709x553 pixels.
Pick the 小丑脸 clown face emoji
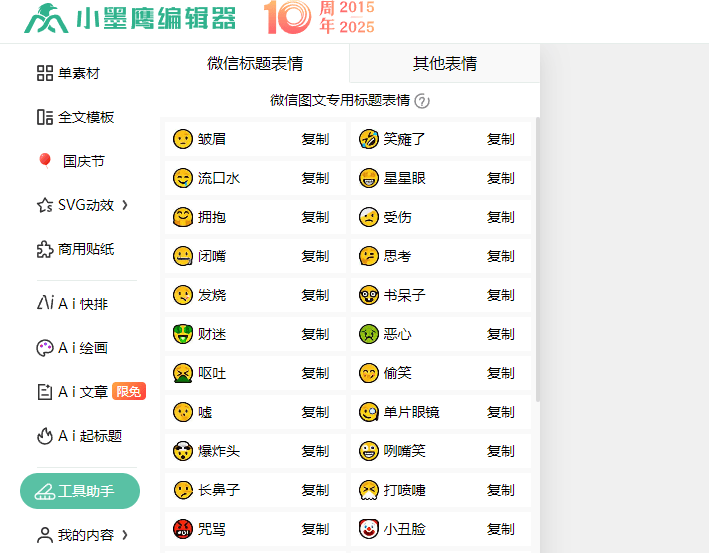pyautogui.click(x=368, y=529)
